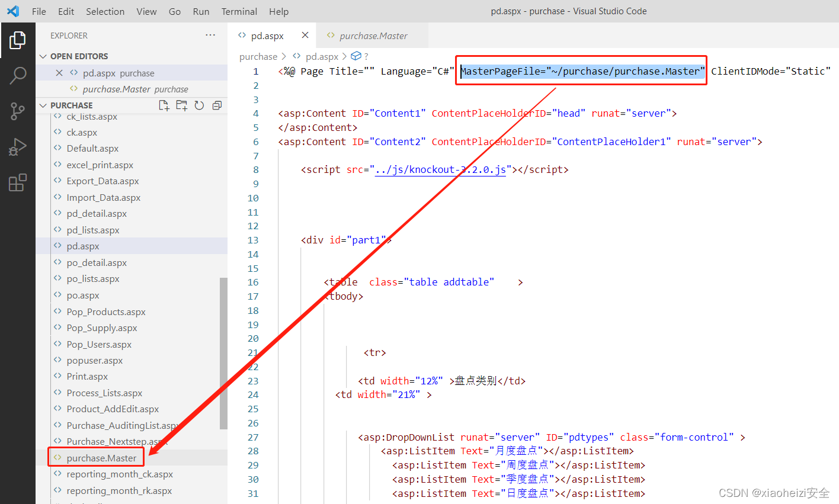Click New Folder icon in PURCHASE header
This screenshot has width=839, height=504.
(x=182, y=105)
